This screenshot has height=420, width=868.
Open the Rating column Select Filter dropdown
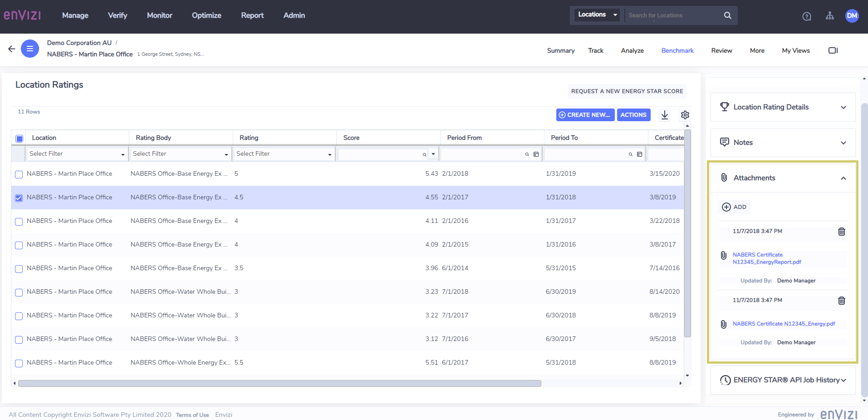pos(284,154)
